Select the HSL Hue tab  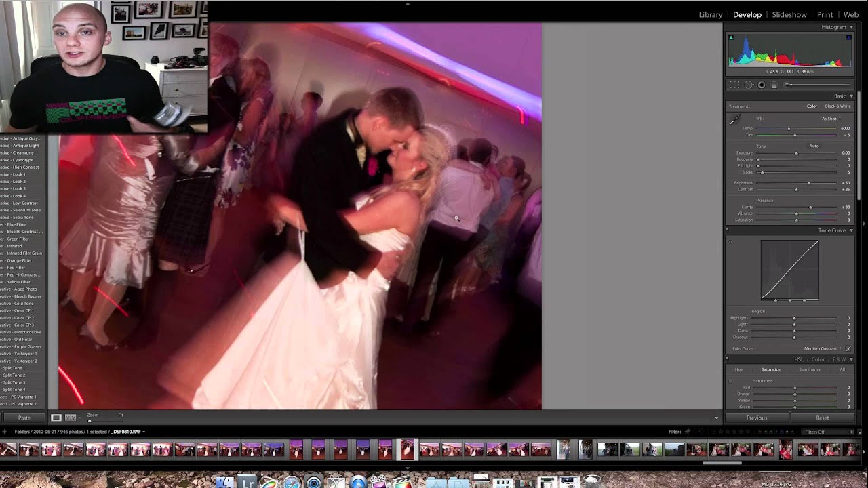pyautogui.click(x=739, y=369)
